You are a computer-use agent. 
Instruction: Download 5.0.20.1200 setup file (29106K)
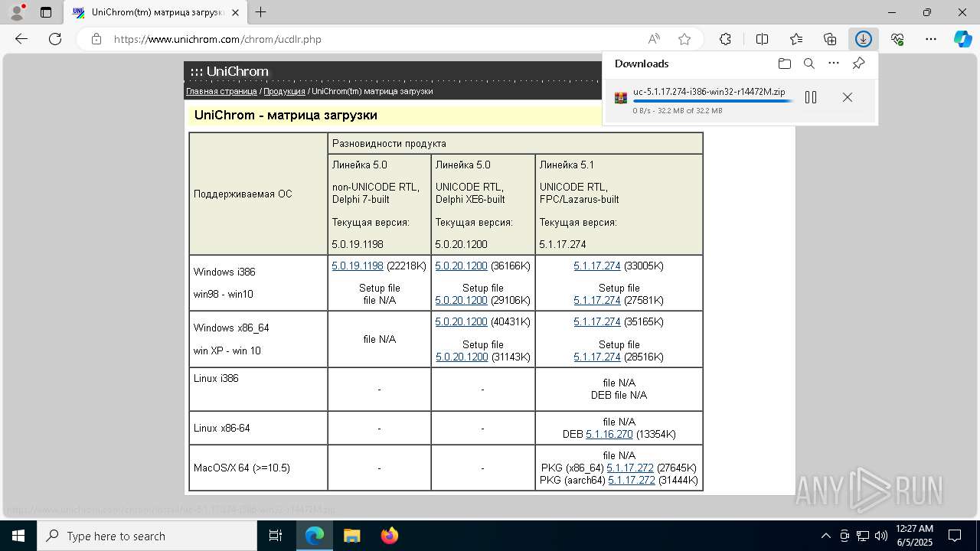[x=461, y=301]
